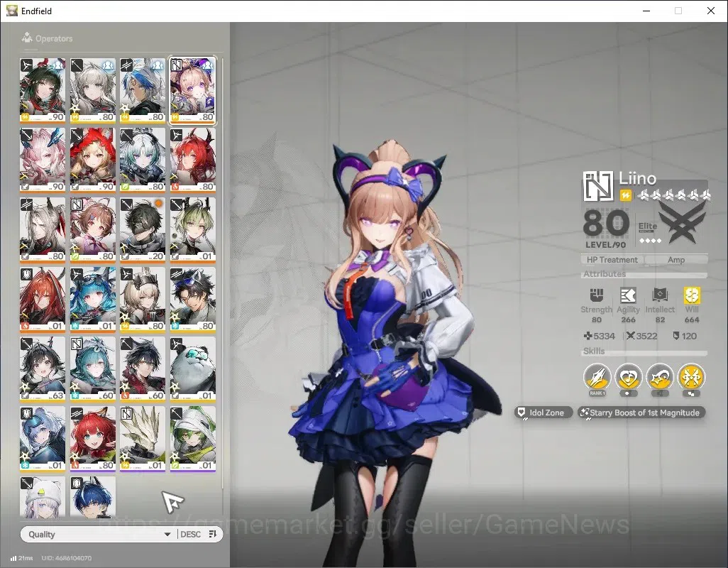Click the network latency bars icon
Viewport: 728px width, 568px height.
click(13, 558)
